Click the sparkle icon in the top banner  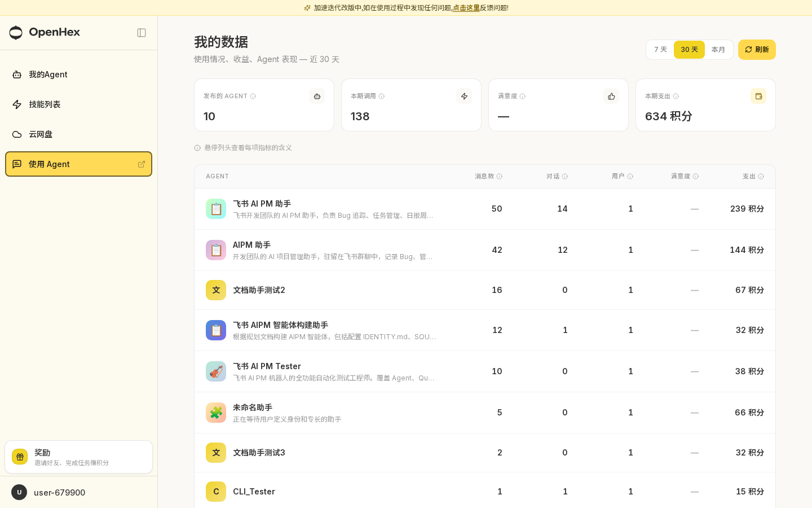pos(307,8)
